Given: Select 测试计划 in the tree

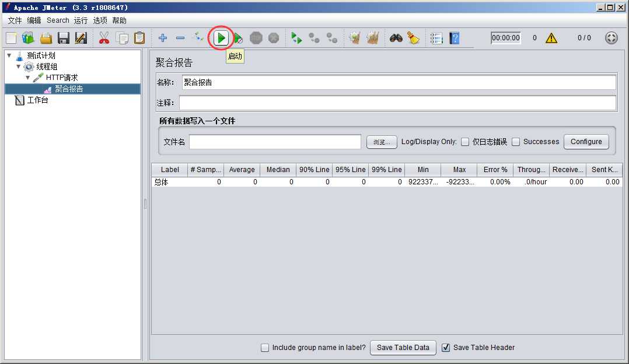Looking at the screenshot, I should [41, 55].
